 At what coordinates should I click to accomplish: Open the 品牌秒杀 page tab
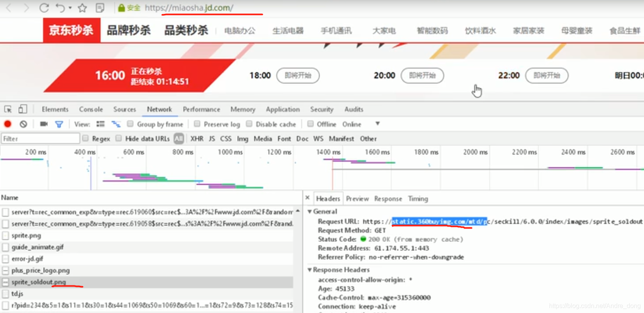pos(128,30)
